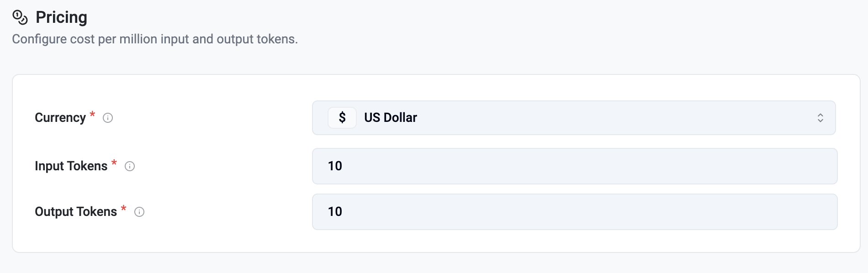Focus the Input Tokens price field
This screenshot has height=273, width=868.
[x=574, y=166]
